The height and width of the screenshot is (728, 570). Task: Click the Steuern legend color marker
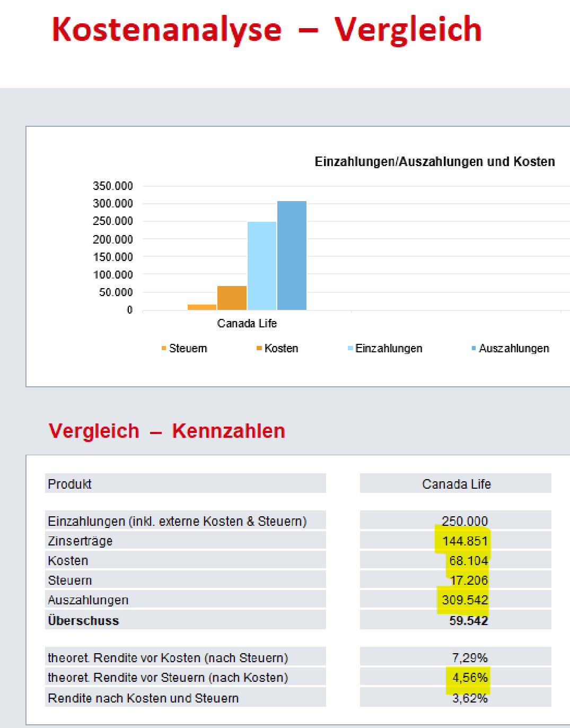coord(164,348)
